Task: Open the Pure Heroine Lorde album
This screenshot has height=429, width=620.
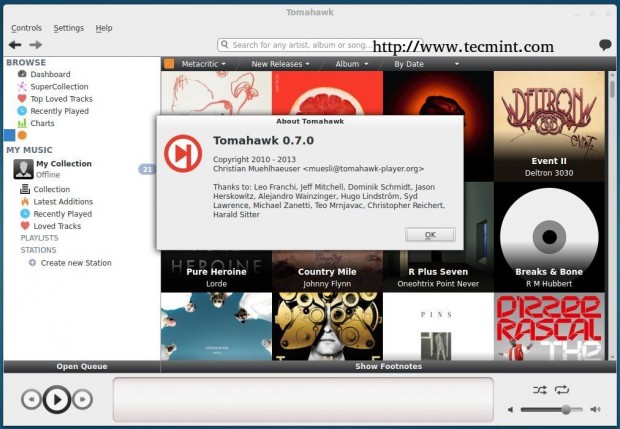Action: pyautogui.click(x=216, y=271)
